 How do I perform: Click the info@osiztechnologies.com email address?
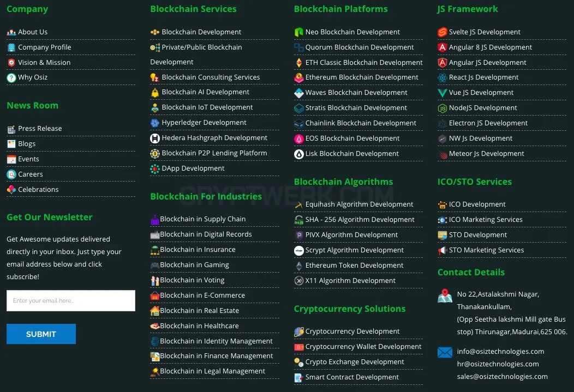pyautogui.click(x=500, y=352)
